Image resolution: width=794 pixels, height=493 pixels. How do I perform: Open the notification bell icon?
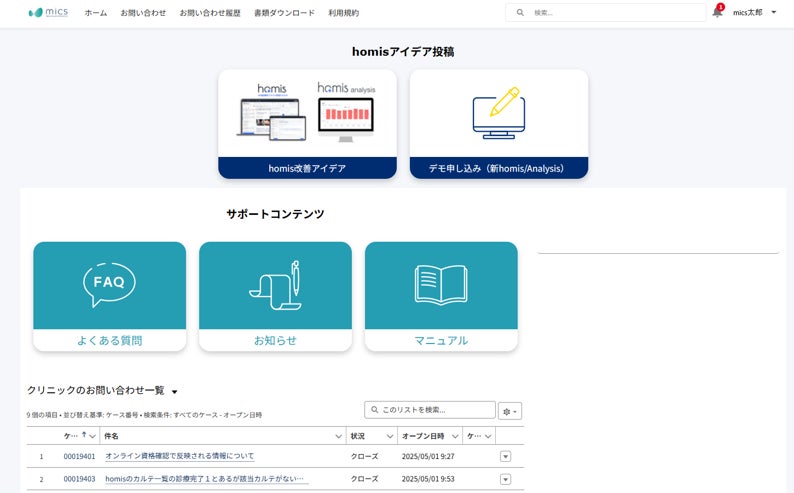coord(717,12)
